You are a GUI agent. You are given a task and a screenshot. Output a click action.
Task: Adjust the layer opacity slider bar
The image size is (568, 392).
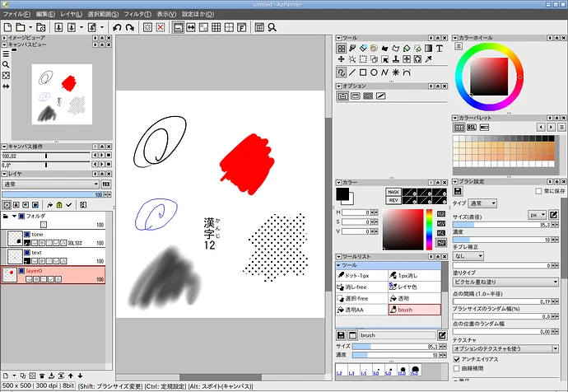(x=53, y=194)
